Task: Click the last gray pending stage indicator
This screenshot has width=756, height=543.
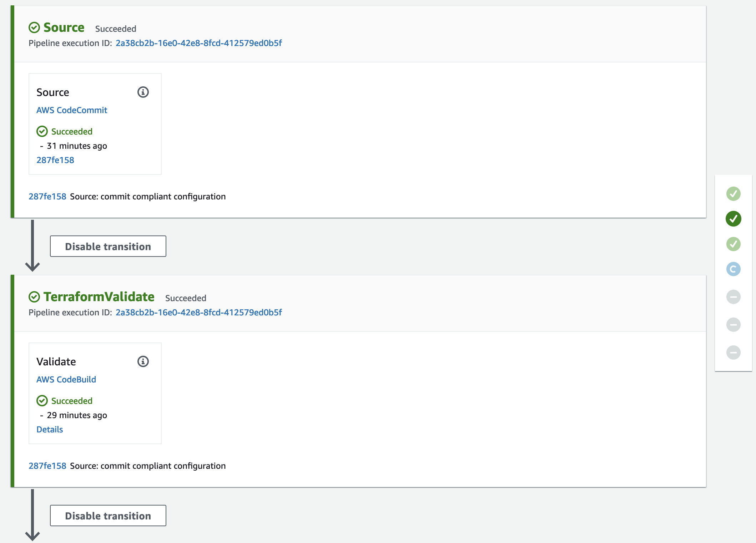Action: [733, 352]
